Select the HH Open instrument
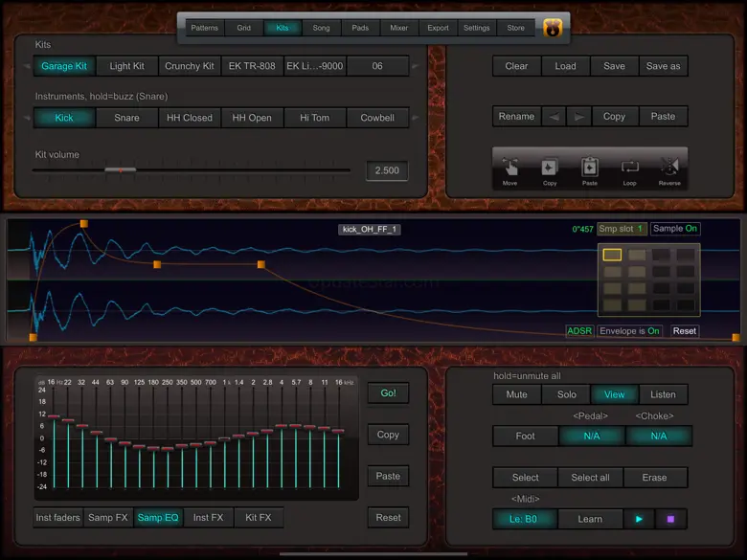The image size is (747, 560). click(252, 118)
